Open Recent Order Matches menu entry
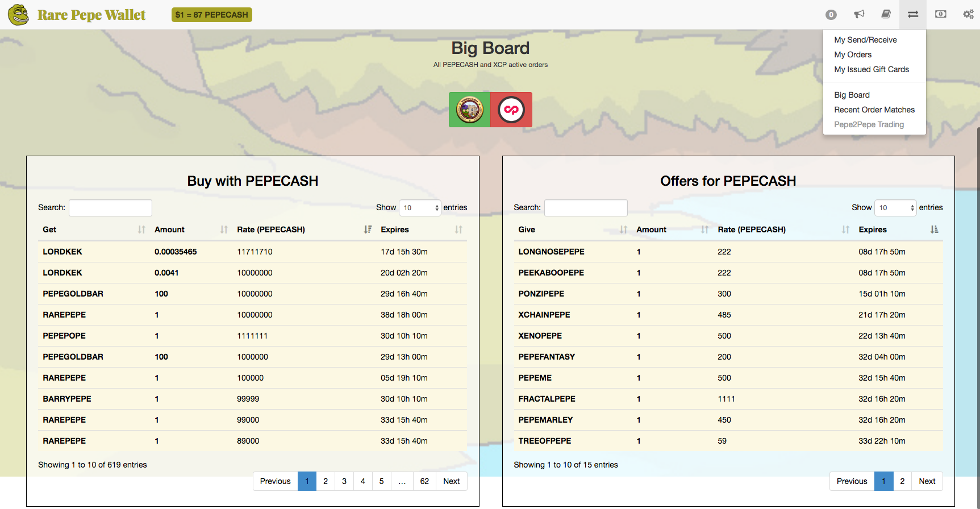The image size is (980, 509). 874,110
